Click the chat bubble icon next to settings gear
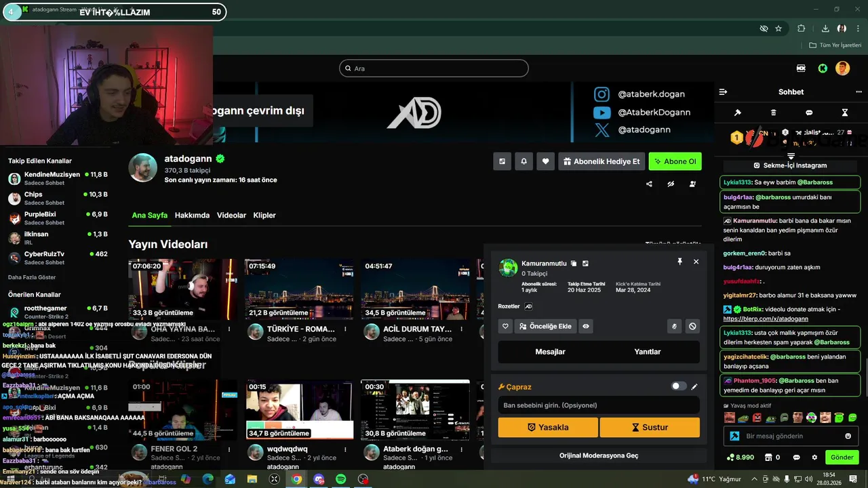The image size is (868, 488). click(x=797, y=457)
